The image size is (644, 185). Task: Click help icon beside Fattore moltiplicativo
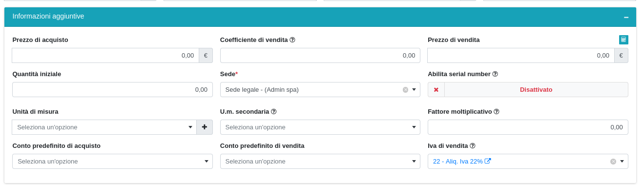point(497,112)
